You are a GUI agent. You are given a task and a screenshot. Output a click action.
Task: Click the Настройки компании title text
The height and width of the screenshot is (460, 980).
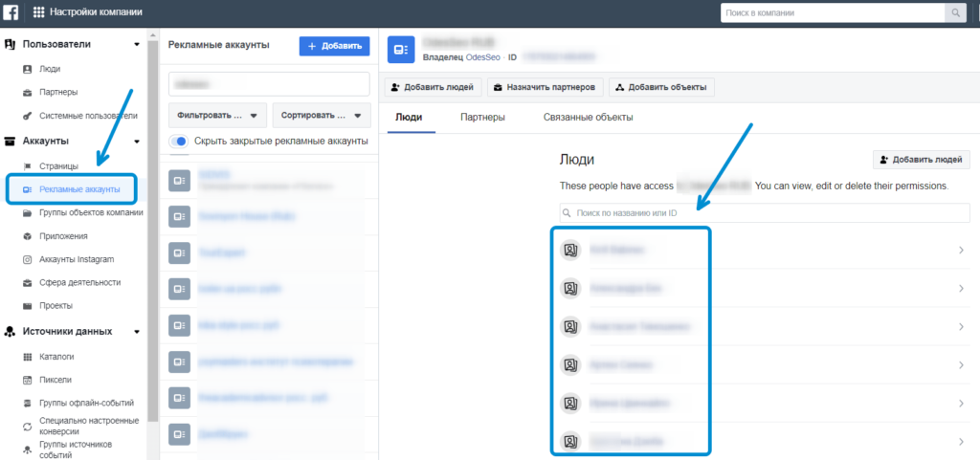(x=96, y=11)
